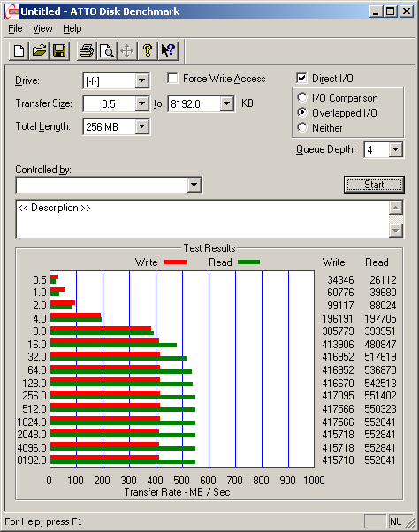Enable the Force Write Access checkbox

tap(172, 79)
